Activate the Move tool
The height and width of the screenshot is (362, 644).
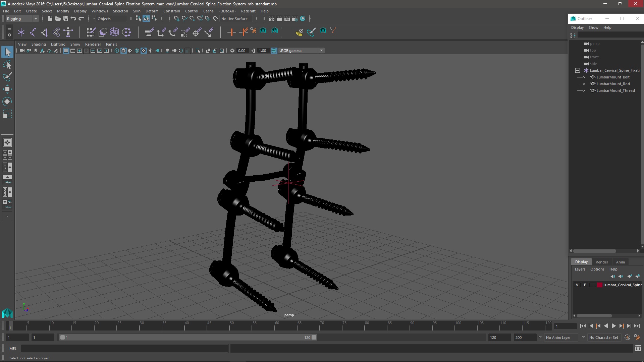pos(7,89)
